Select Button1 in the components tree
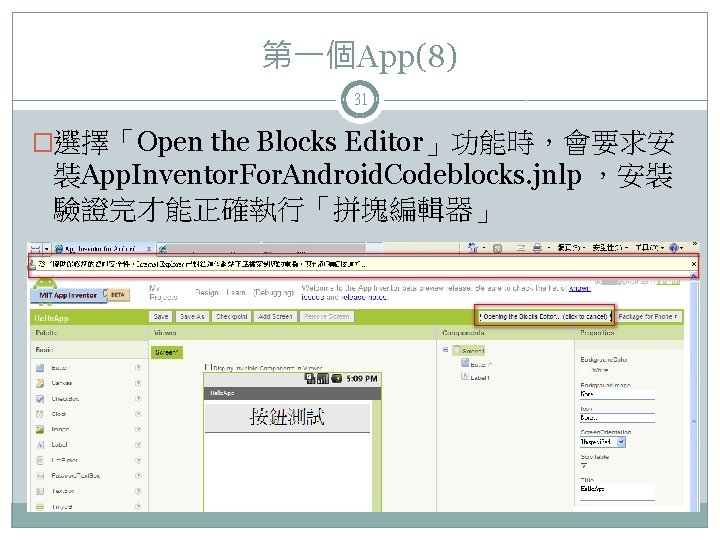The image size is (720, 540). tap(477, 364)
